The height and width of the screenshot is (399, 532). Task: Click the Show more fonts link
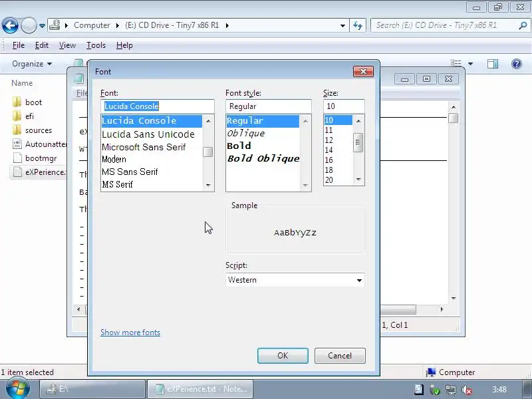click(x=130, y=332)
